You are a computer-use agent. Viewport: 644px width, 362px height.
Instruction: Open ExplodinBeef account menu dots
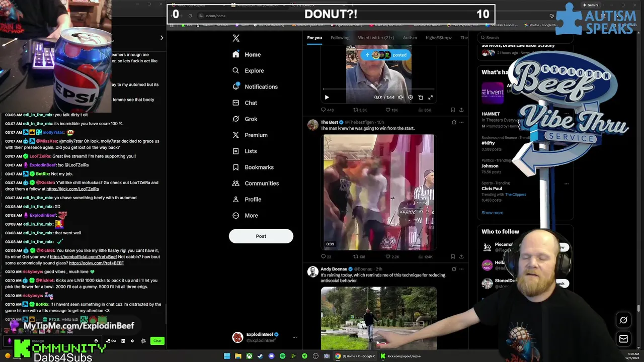tap(294, 337)
